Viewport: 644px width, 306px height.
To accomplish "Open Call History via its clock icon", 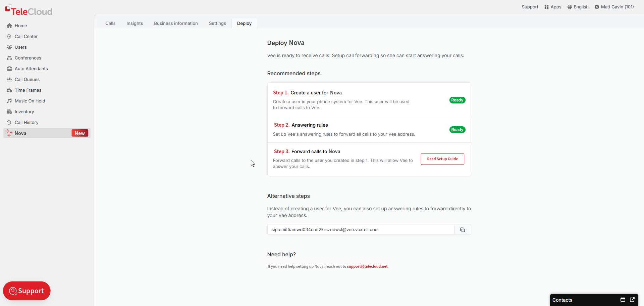I will click(x=9, y=122).
